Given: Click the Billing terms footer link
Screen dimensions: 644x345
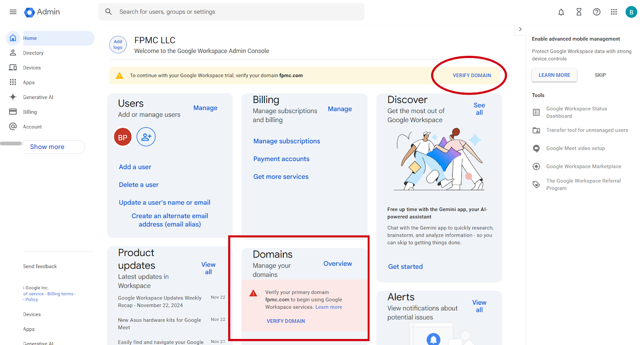Looking at the screenshot, I should coord(60,294).
